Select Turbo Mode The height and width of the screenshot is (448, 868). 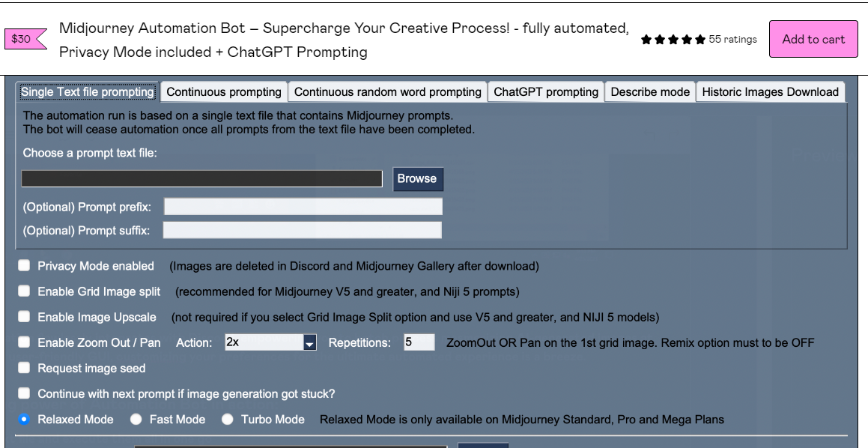pyautogui.click(x=227, y=420)
